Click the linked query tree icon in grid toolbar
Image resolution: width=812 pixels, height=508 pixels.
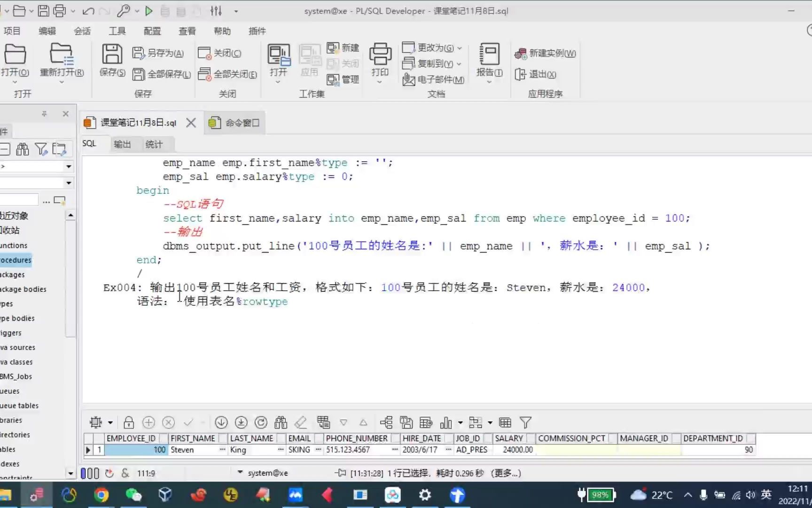tap(386, 422)
